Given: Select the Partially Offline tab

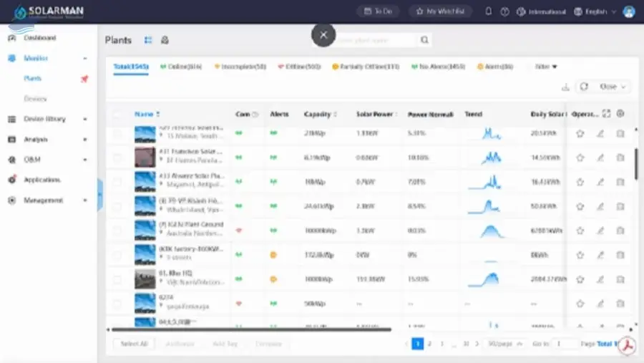Looking at the screenshot, I should coord(366,67).
